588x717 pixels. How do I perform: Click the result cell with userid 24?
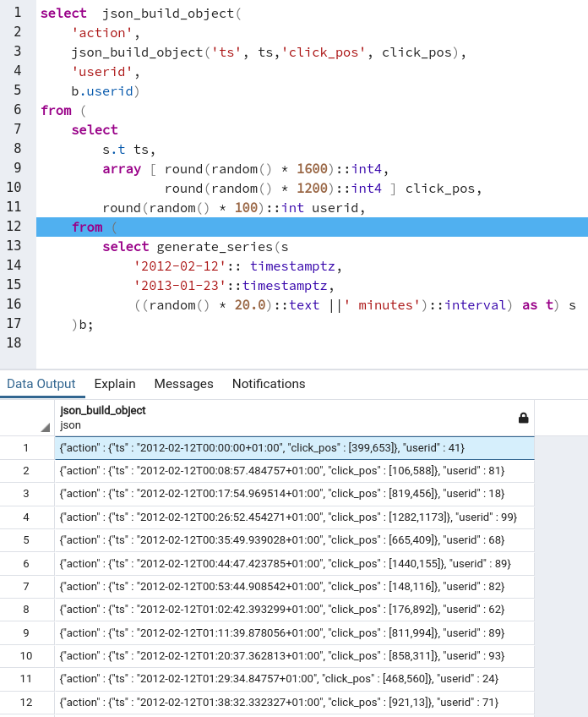click(294, 679)
